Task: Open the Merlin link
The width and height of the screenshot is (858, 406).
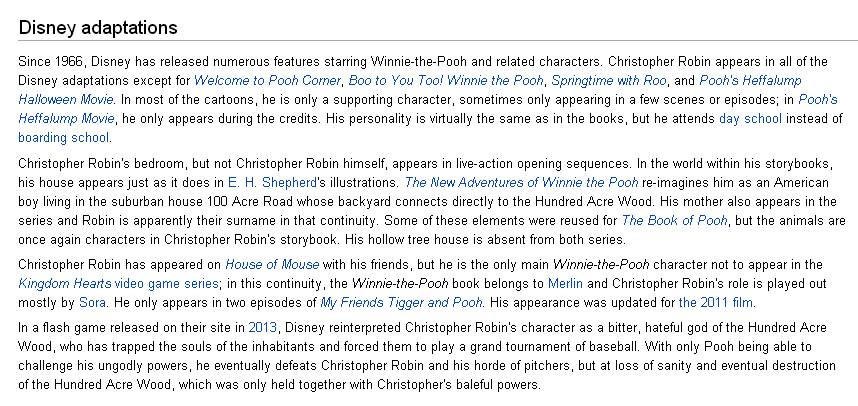Action: [x=565, y=283]
